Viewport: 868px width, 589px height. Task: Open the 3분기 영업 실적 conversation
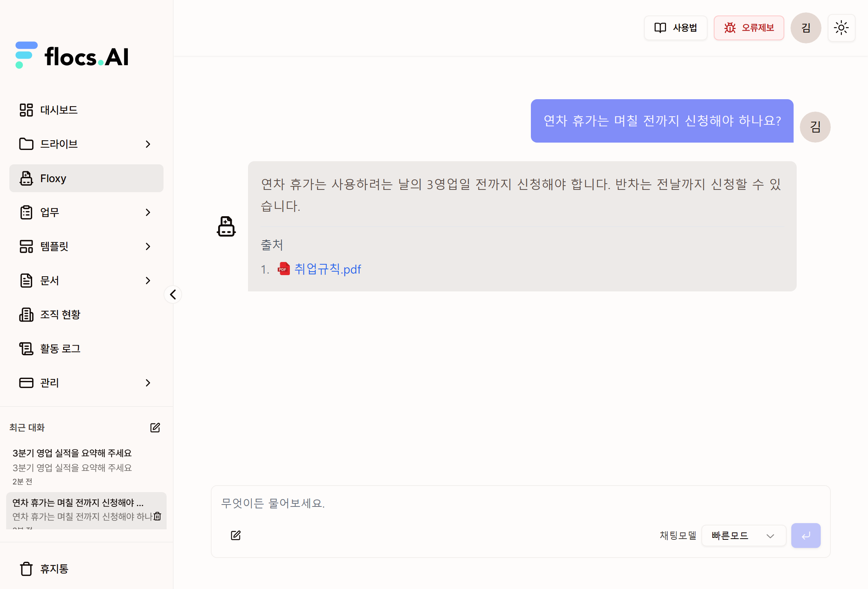(x=86, y=467)
